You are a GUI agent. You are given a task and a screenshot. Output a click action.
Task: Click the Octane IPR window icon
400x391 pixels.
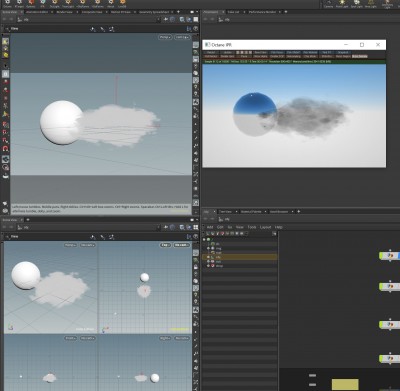pos(208,45)
